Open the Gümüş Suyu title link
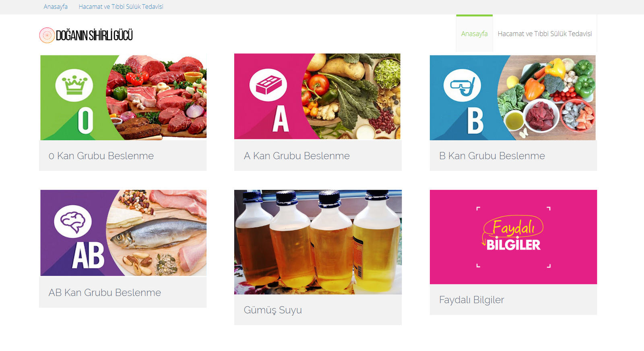Viewport: 644px width, 351px height. [x=272, y=310]
